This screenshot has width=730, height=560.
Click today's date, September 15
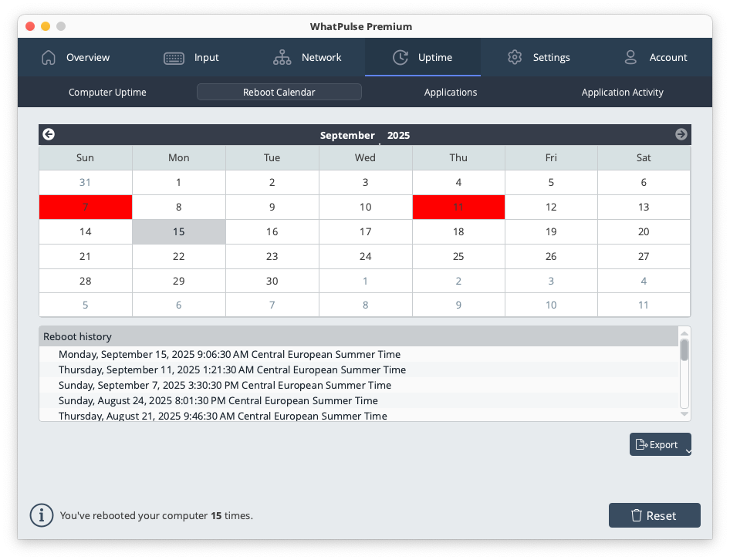178,231
